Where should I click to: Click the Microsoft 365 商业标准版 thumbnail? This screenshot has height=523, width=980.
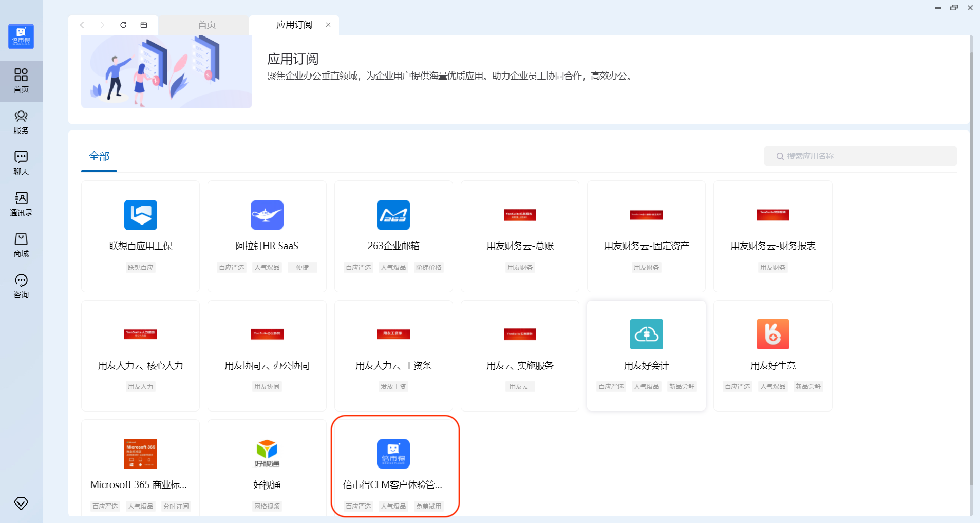[140, 453]
